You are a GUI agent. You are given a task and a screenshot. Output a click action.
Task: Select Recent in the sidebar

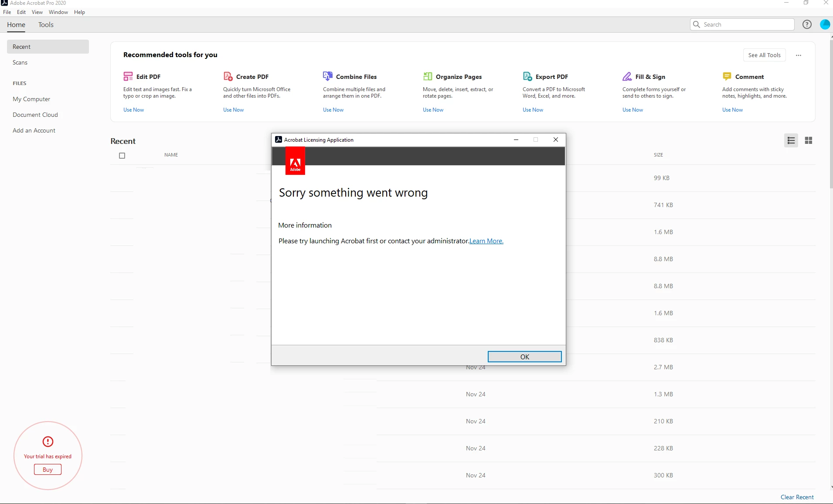(48, 47)
